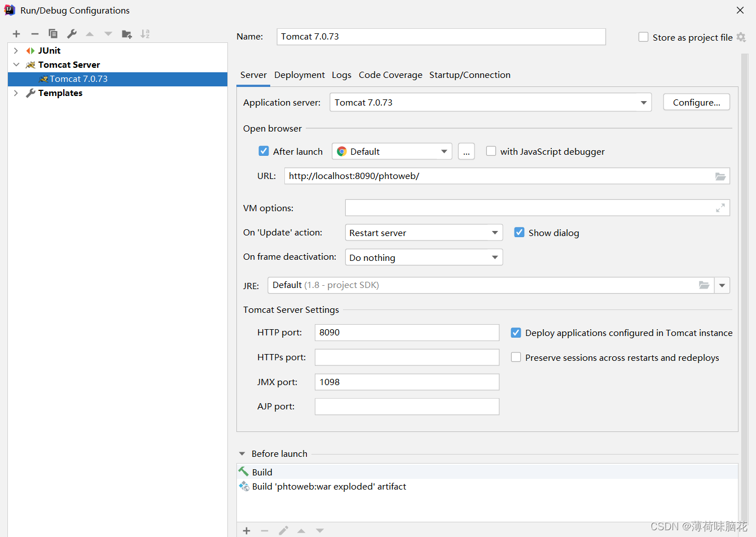The width and height of the screenshot is (756, 537).
Task: Edit before launch task pencil icon
Action: 283,530
